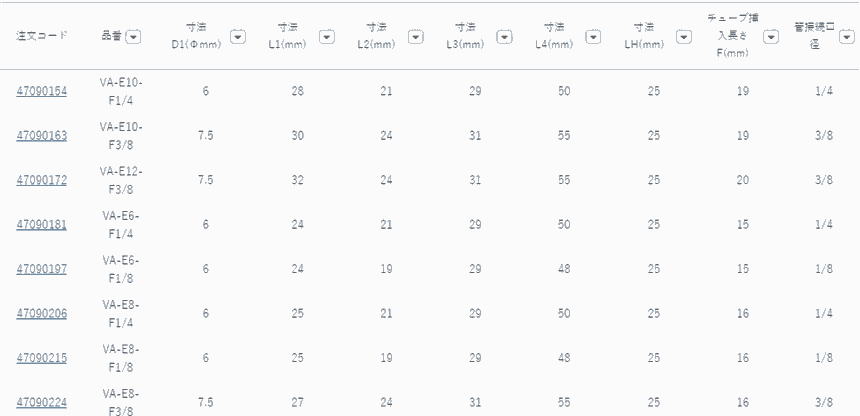This screenshot has width=860, height=416.
Task: Open order code 47090181
Action: tap(42, 225)
